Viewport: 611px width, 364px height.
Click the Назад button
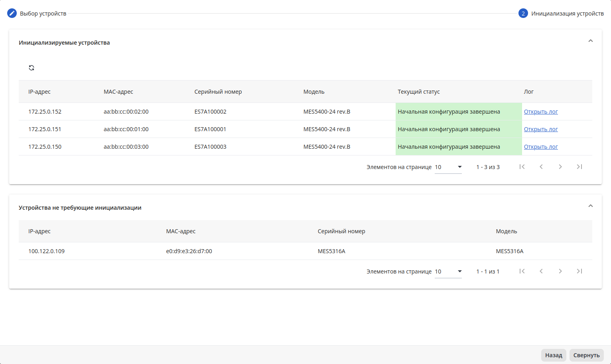554,355
